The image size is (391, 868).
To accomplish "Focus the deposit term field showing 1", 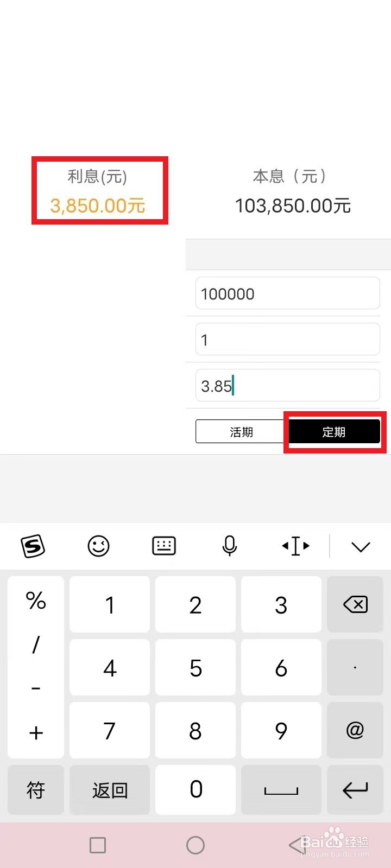I will pos(288,340).
